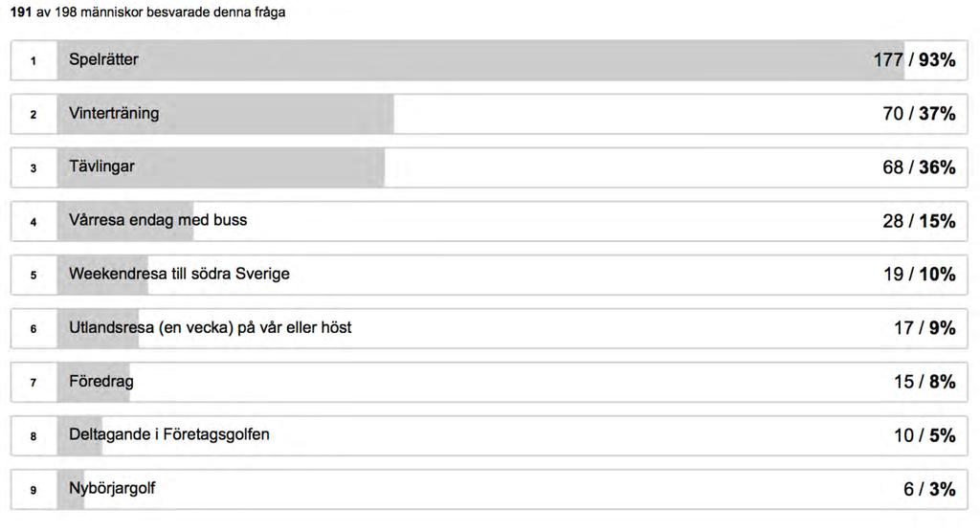Click the 6 / 3% result value
This screenshot has height=532, width=980.
pos(929,490)
